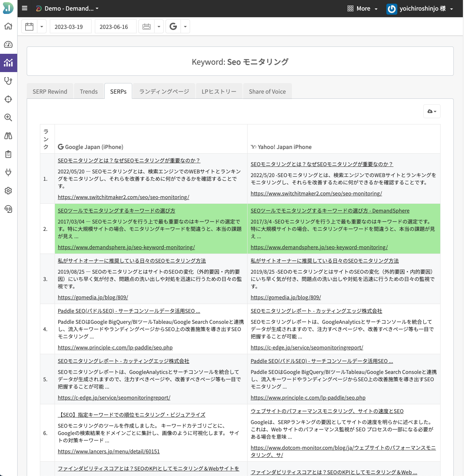
Task: Click the plug integrations sidebar icon
Action: click(x=8, y=172)
